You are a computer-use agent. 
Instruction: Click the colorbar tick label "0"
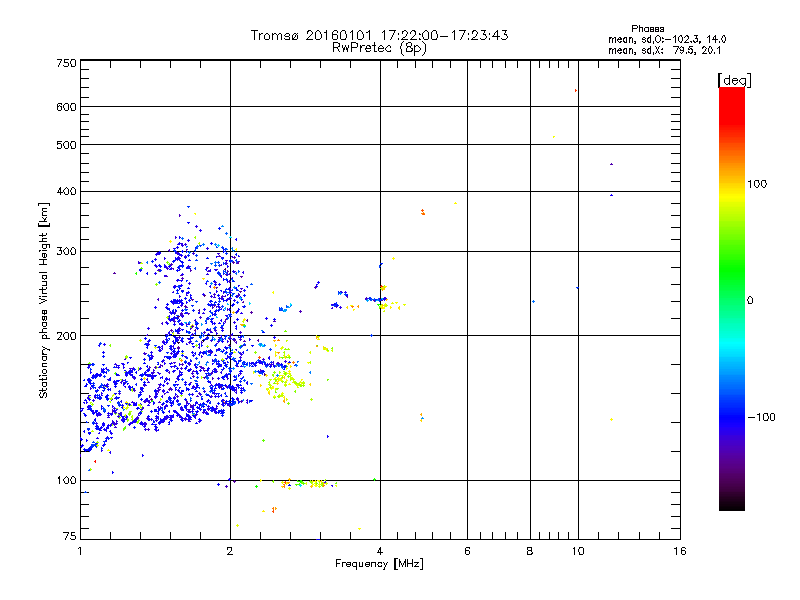750,301
